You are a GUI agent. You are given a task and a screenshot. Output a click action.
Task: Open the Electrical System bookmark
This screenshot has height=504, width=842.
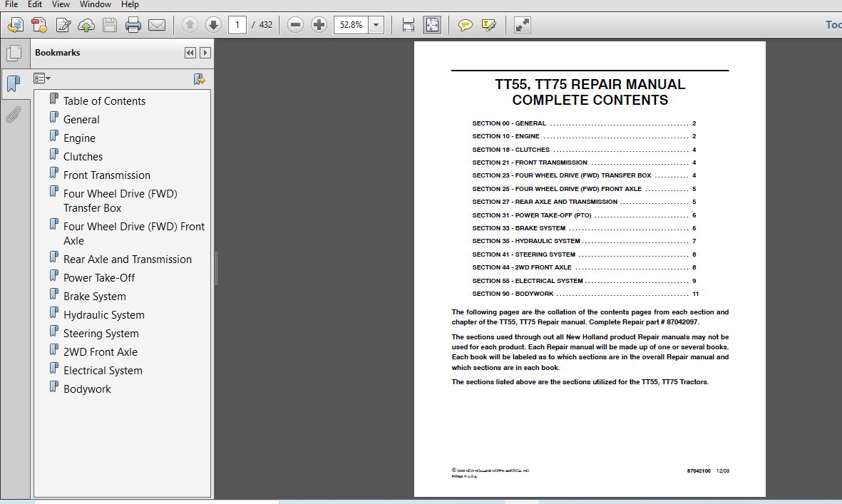[103, 371]
